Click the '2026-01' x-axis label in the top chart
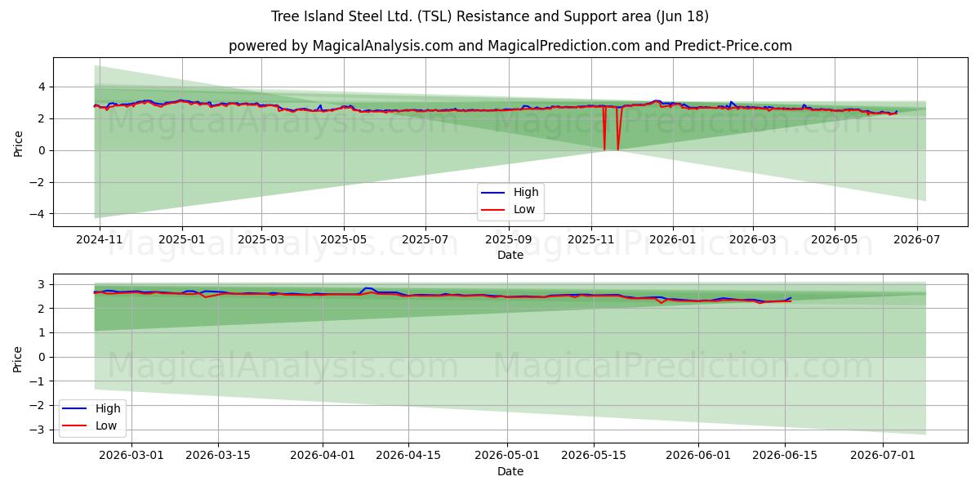This screenshot has height=490, width=980. [x=672, y=240]
